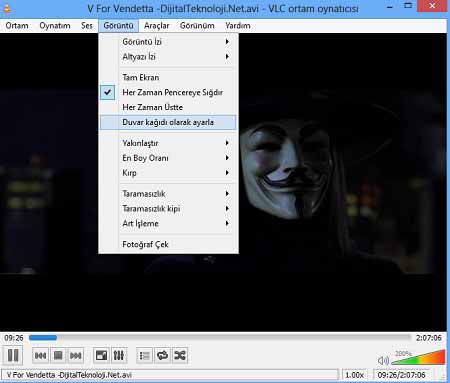Skip to the previous media item
Viewport: 450px width, 383px height.
(x=40, y=356)
